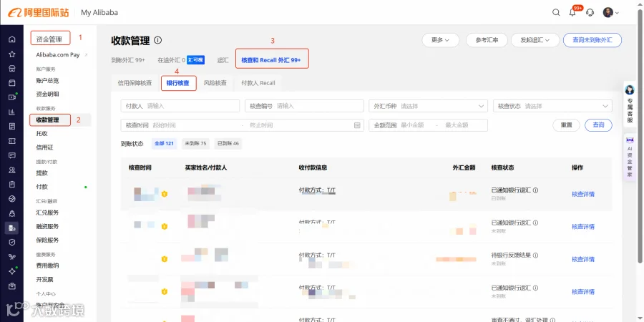644x322 pixels.
Task: Expand the 核查状态 dropdown
Action: (552, 106)
